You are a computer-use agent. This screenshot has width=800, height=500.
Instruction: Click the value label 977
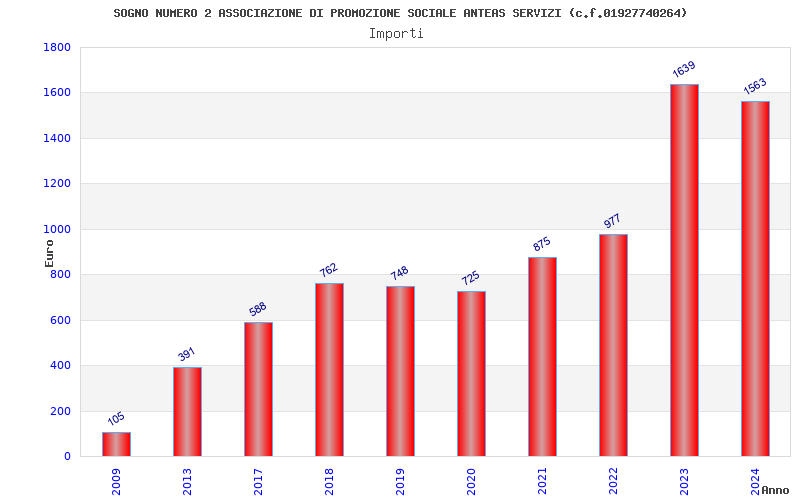[612, 221]
